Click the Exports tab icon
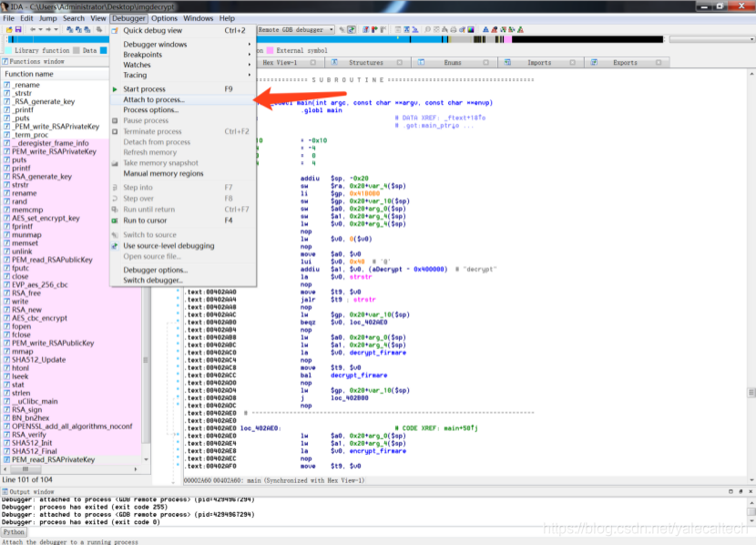Image resolution: width=756 pixels, height=545 pixels. pyautogui.click(x=594, y=63)
